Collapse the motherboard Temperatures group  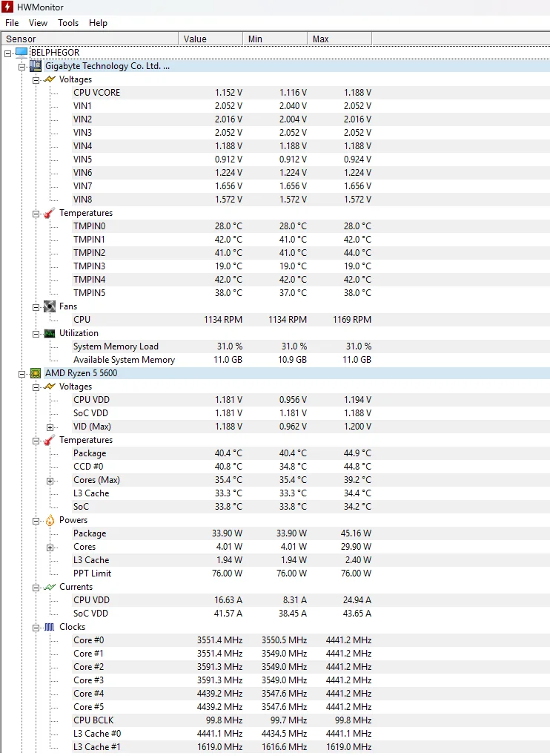click(x=36, y=214)
